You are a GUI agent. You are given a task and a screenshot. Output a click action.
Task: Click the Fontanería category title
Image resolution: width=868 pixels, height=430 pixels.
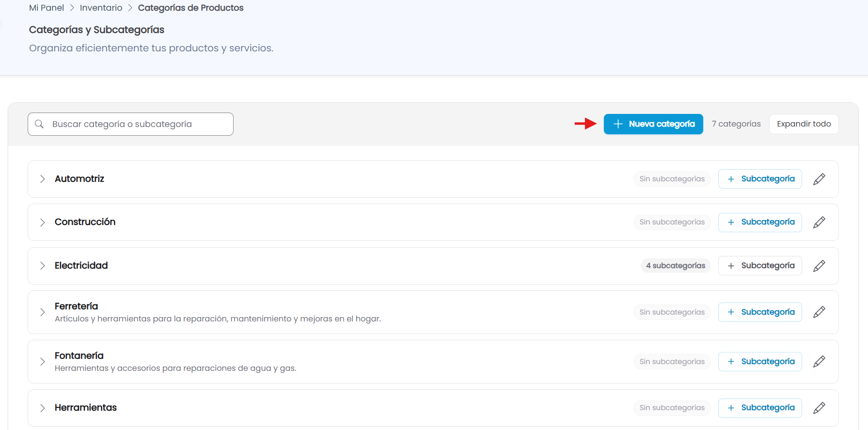tap(79, 356)
